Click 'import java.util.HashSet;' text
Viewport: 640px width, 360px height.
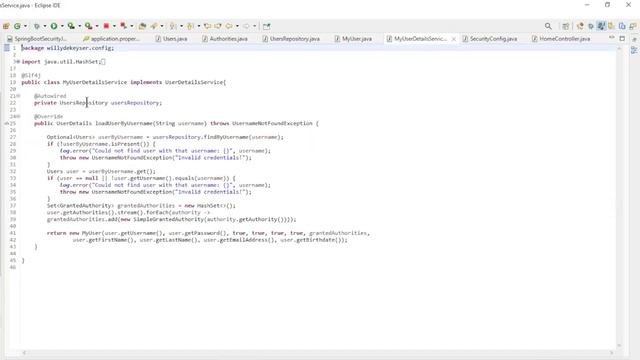61,62
